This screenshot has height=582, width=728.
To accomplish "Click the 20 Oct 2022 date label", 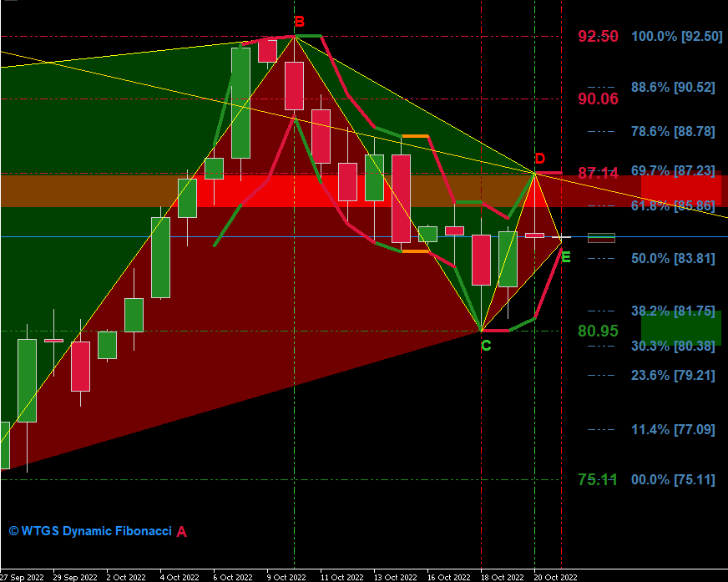I will click(555, 577).
